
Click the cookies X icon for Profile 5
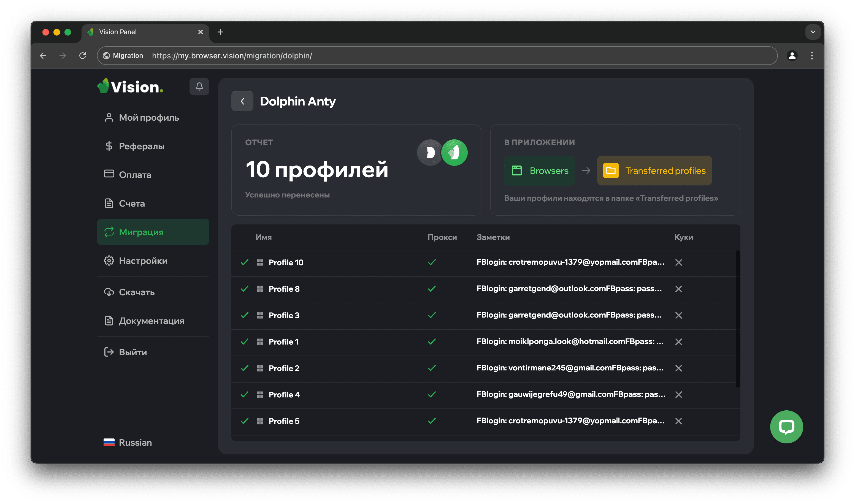tap(678, 421)
